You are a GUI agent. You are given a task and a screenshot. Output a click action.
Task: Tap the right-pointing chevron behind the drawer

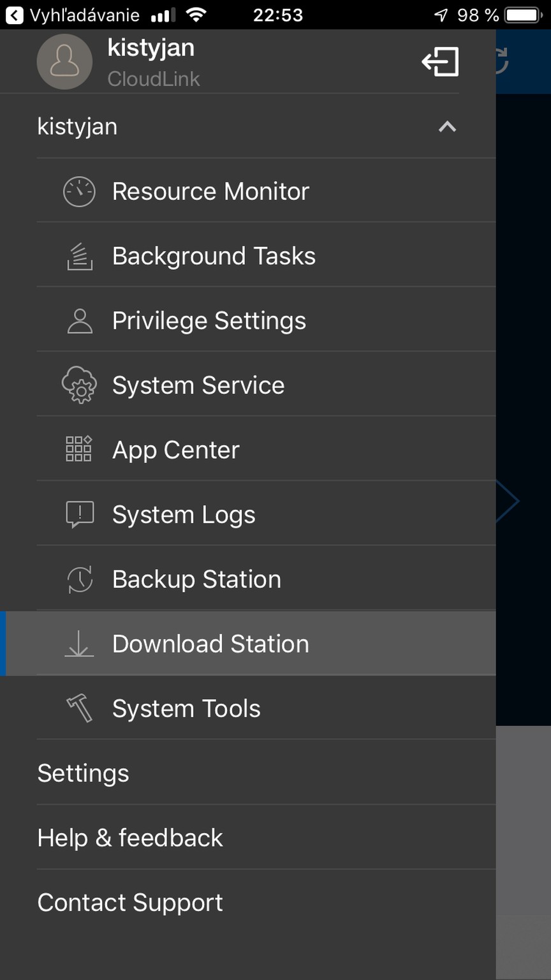(x=508, y=501)
